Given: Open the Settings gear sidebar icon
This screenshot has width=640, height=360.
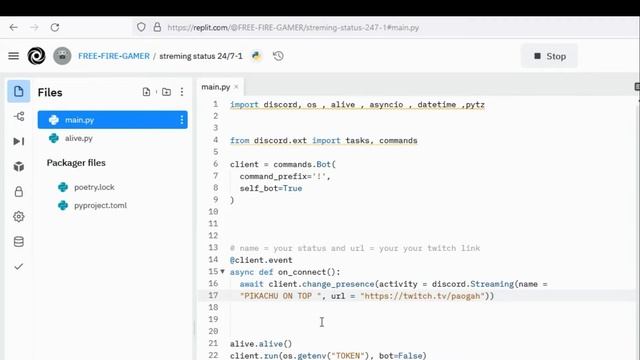Looking at the screenshot, I should pos(19,216).
